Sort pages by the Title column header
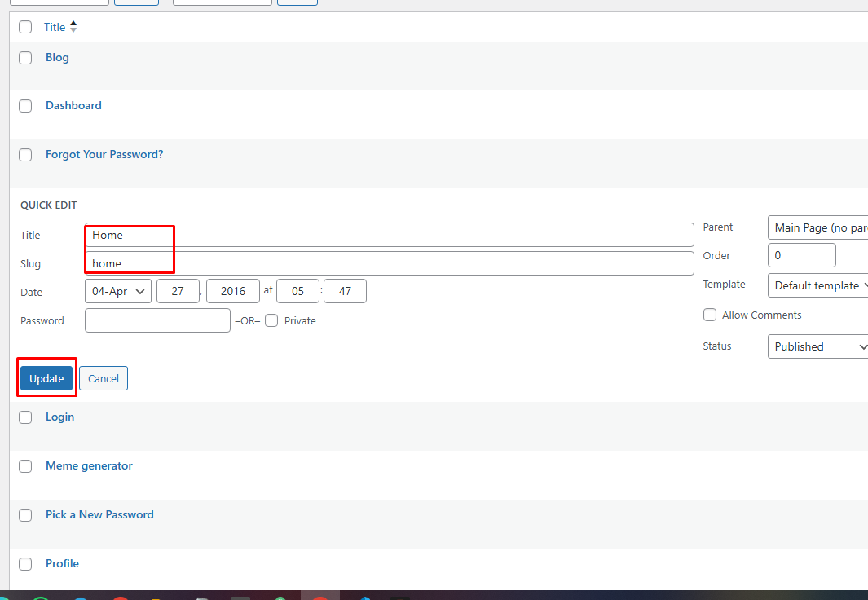Viewport: 868px width, 600px height. (x=55, y=27)
